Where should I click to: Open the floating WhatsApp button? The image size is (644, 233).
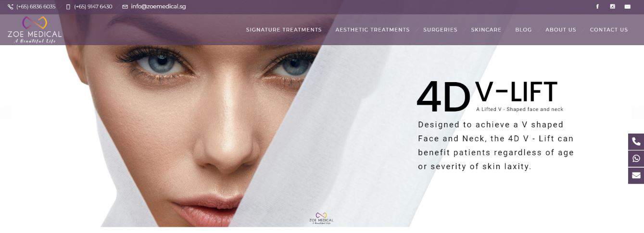(x=636, y=159)
